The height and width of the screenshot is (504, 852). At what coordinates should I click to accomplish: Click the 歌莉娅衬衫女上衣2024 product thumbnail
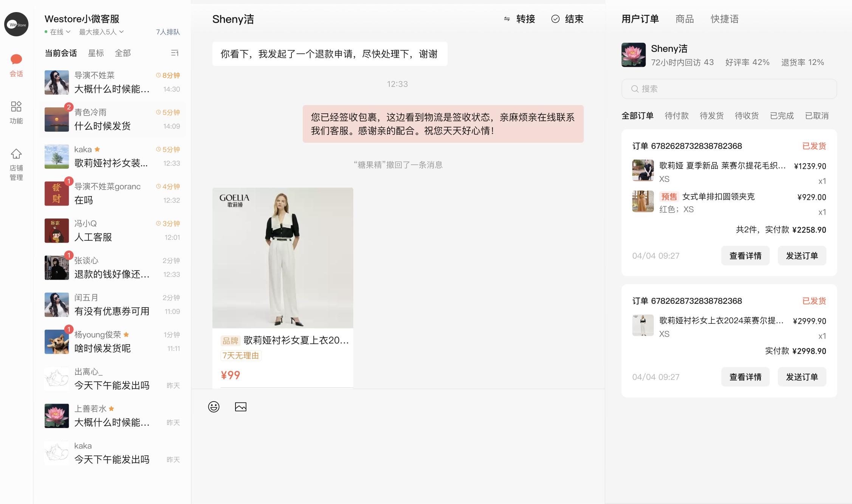(x=643, y=325)
